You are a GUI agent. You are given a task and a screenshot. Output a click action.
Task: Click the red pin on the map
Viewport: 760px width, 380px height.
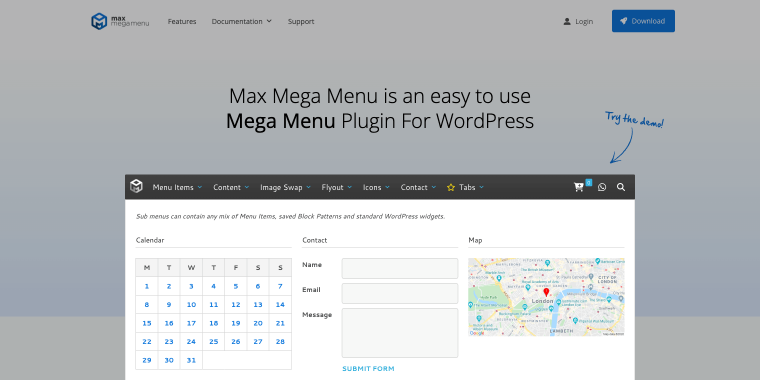[546, 292]
